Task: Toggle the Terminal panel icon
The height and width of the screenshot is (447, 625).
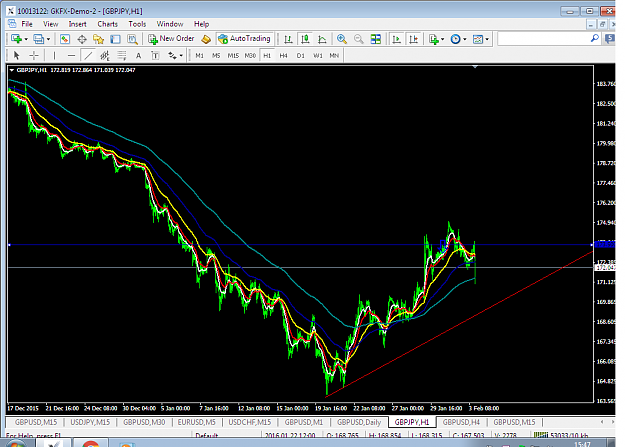Action: click(115, 39)
